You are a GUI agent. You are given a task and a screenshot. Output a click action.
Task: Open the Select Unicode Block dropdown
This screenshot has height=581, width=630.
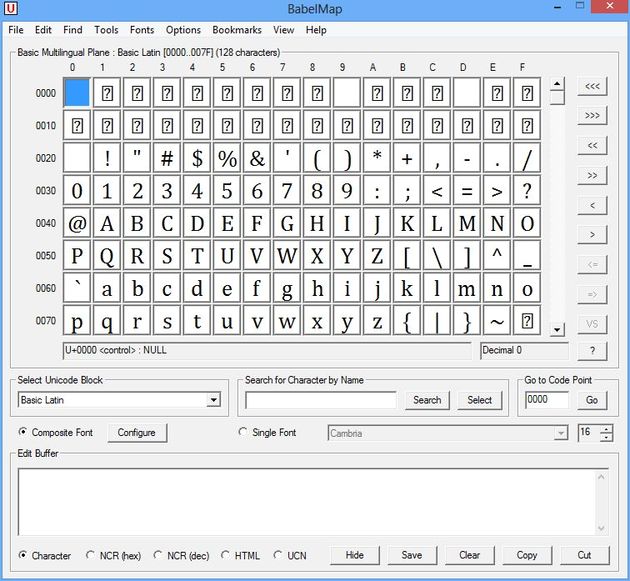(214, 400)
